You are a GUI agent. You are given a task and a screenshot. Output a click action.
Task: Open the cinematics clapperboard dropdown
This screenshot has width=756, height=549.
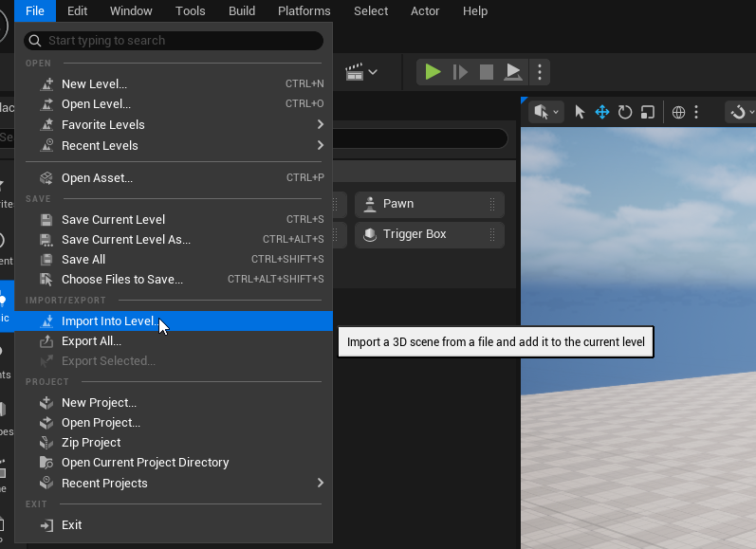tap(361, 72)
